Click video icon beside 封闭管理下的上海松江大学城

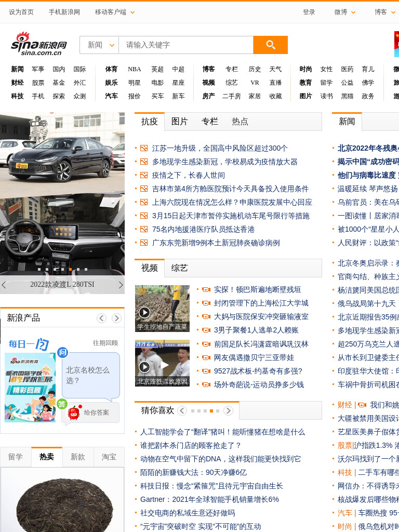206,303
